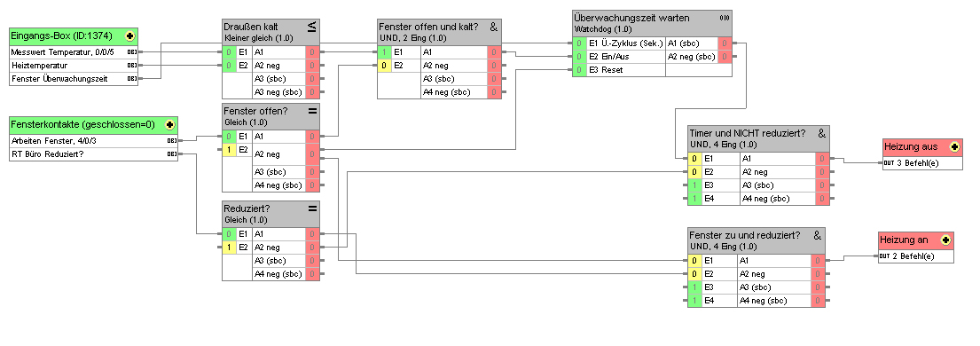Click the yellow E2 value of Fenster offen?

[x=230, y=150]
